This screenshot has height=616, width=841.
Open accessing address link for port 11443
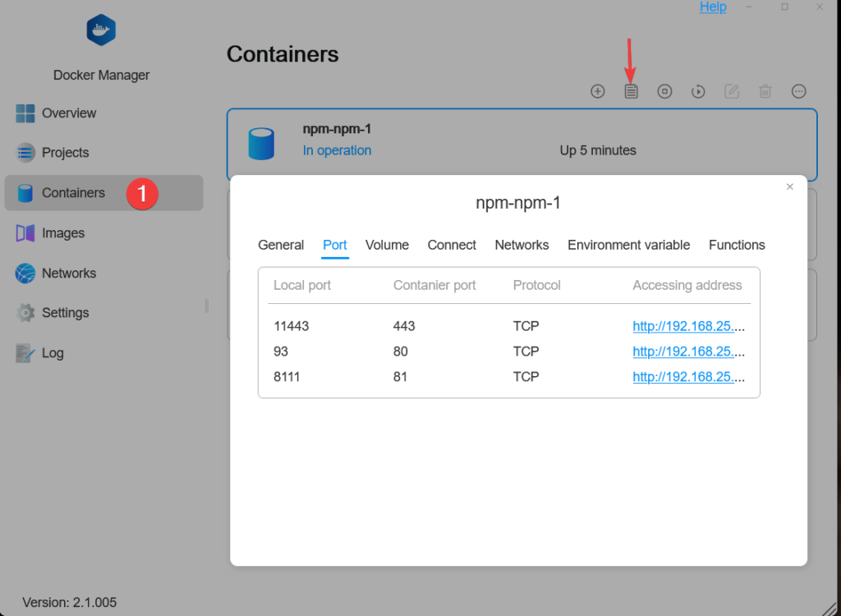[688, 326]
